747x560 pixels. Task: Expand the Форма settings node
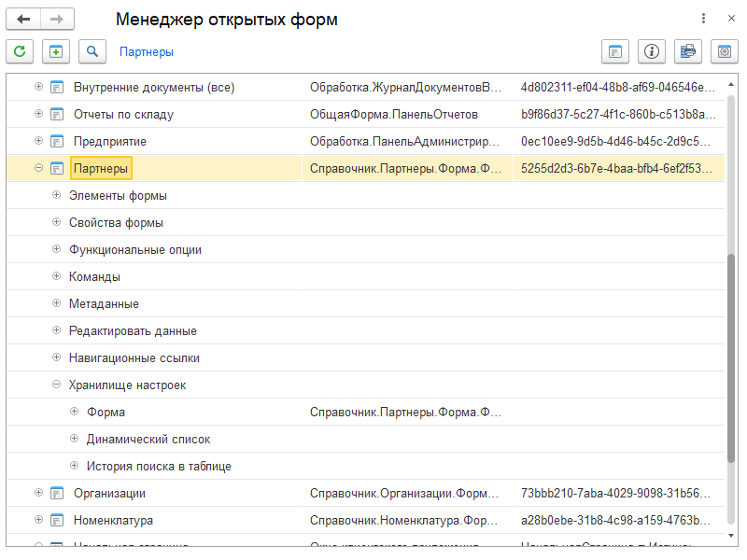(x=74, y=412)
